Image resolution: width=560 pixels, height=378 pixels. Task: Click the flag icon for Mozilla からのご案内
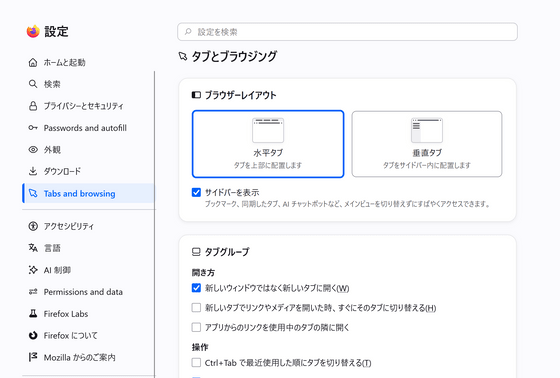[x=33, y=357]
